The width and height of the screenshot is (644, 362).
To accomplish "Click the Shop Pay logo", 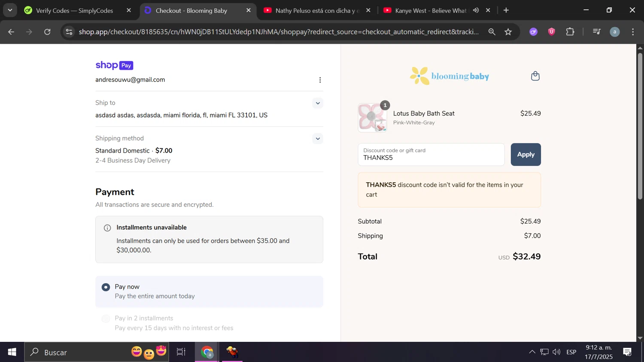I will (x=114, y=65).
